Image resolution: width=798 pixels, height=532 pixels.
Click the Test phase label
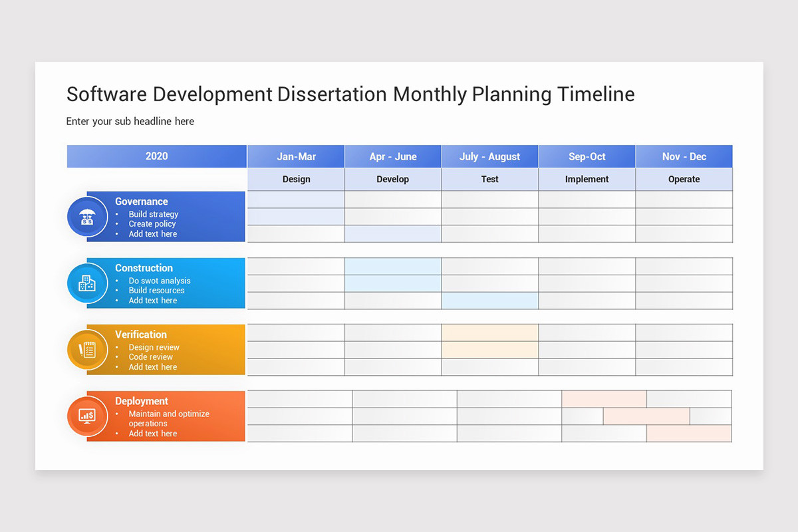pos(490,180)
